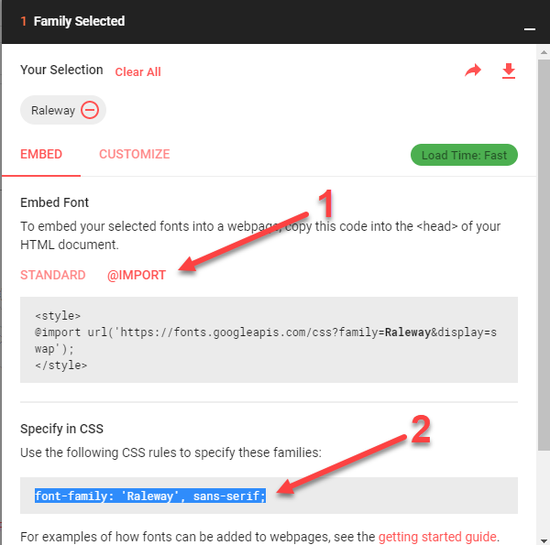Download the selected font family

[x=508, y=71]
